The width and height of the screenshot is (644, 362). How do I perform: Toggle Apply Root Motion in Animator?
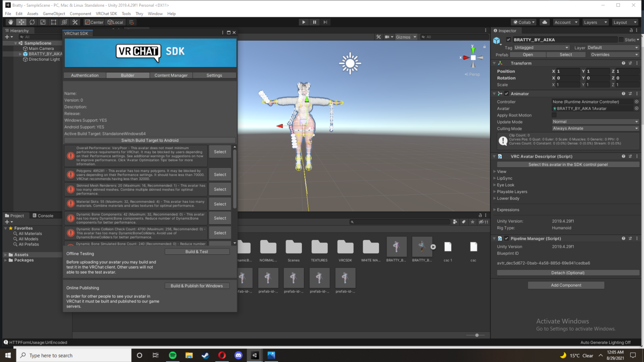coord(554,115)
